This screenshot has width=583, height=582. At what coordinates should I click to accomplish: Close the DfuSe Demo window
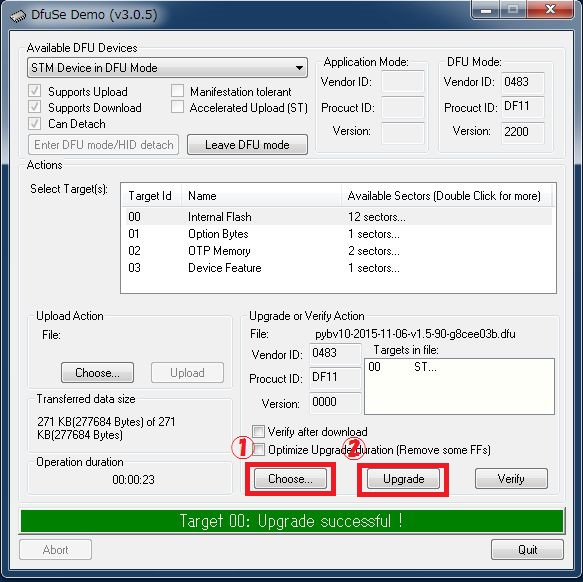pos(550,9)
